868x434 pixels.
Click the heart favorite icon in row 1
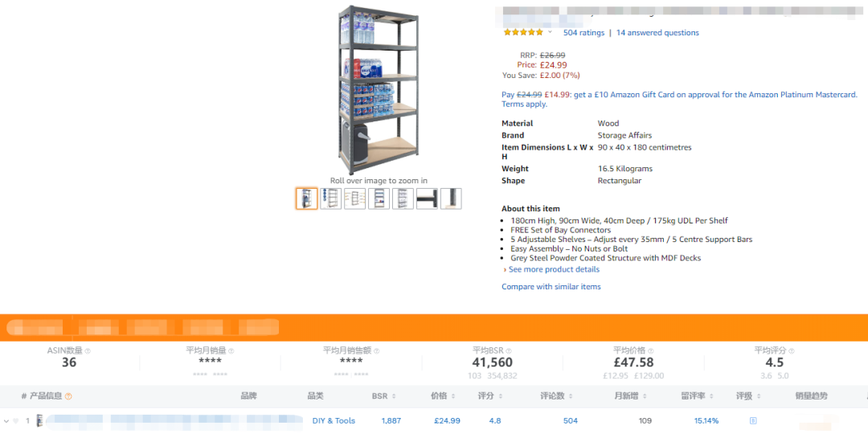(15, 420)
